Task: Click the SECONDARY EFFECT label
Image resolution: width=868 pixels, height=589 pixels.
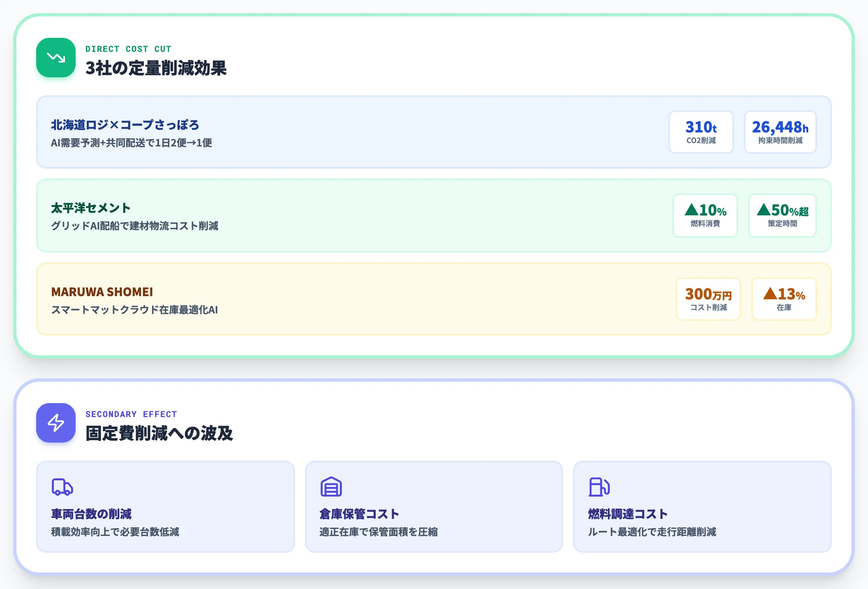Action: pos(131,414)
